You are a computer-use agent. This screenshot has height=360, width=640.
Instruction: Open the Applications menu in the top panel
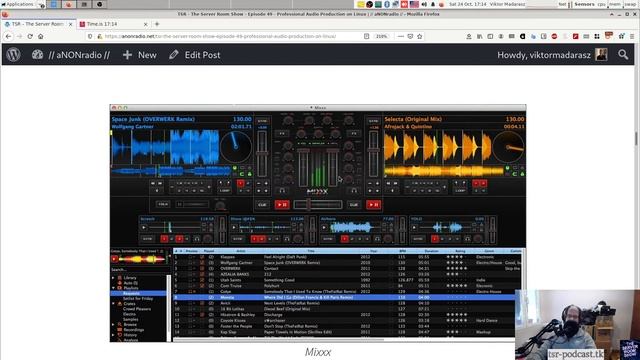pos(18,4)
